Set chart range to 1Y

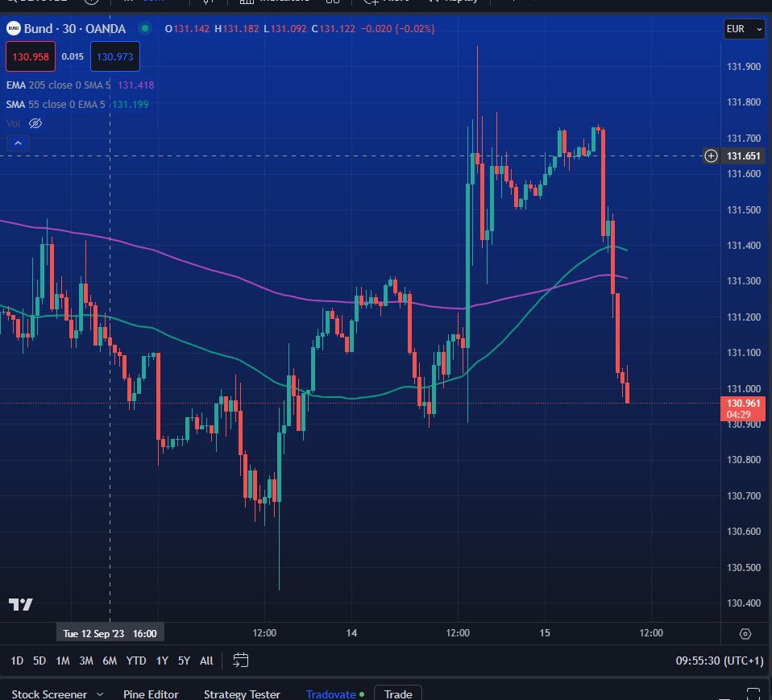coord(162,661)
